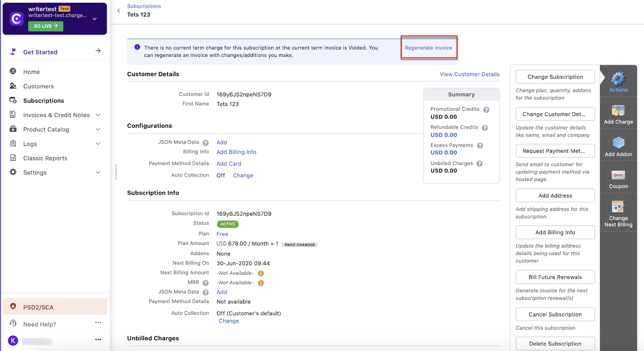Screen dimensions: 644x351
Task: Expand the Settings sidebar menu
Action: click(x=98, y=172)
